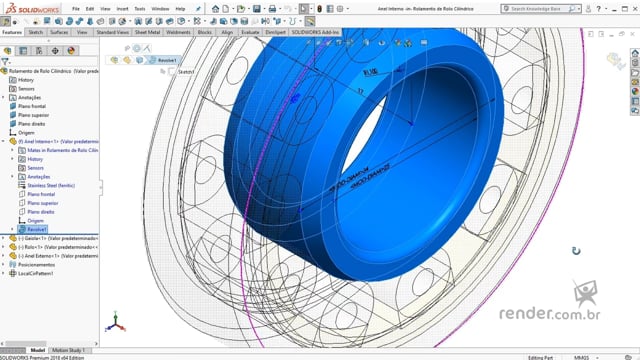Open SolidWorks Resources in the task pane
Screen dimensions: 640x360
(x=635, y=53)
